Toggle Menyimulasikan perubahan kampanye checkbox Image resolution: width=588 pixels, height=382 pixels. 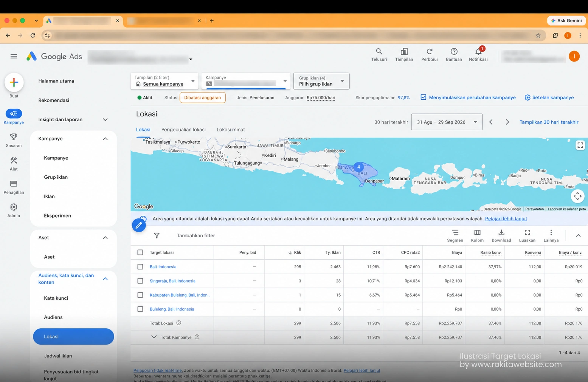pyautogui.click(x=424, y=97)
